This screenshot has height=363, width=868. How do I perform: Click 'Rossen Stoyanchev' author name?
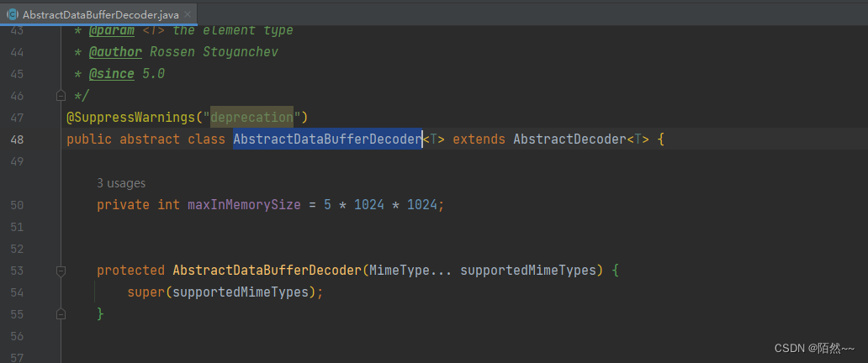tap(214, 52)
